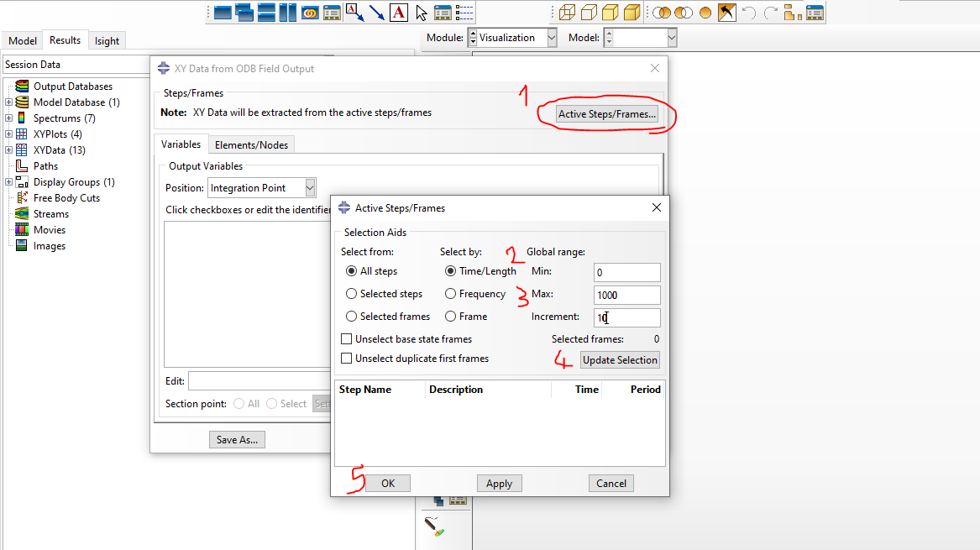The height and width of the screenshot is (550, 980).
Task: Choose the Selected steps radio option
Action: pyautogui.click(x=352, y=294)
